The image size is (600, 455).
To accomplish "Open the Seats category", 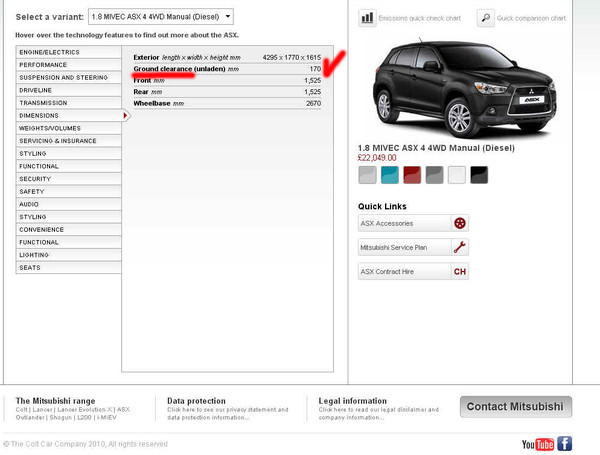I will tap(68, 267).
